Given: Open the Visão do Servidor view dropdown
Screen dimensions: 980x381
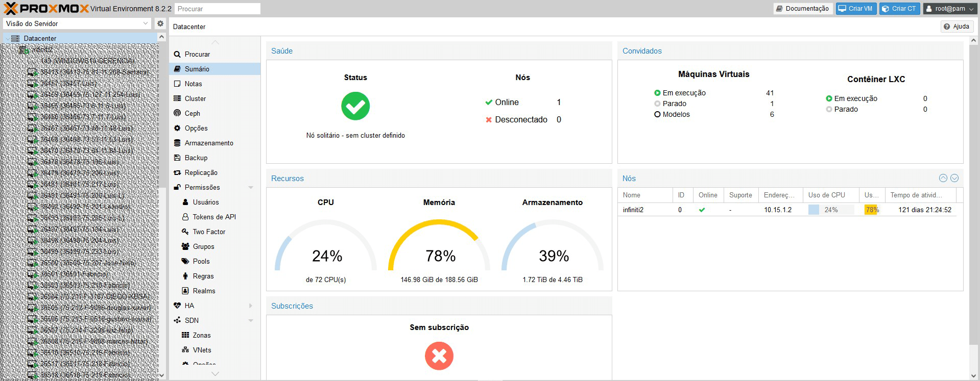Looking at the screenshot, I should pos(145,23).
